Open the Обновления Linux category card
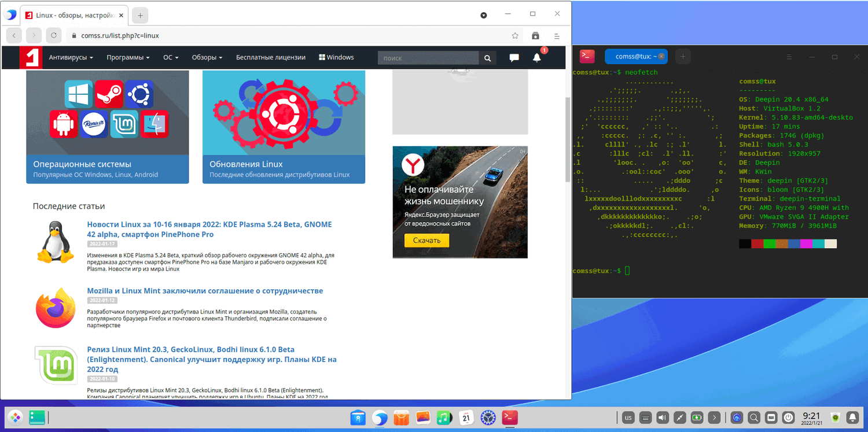The image size is (868, 432). [284, 127]
